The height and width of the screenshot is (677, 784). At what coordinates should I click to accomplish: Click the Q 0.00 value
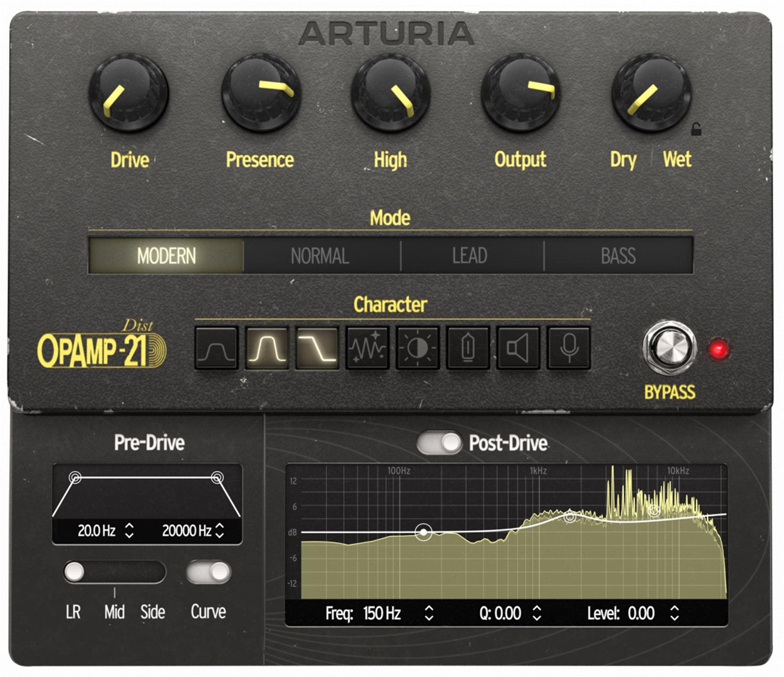tap(508, 613)
